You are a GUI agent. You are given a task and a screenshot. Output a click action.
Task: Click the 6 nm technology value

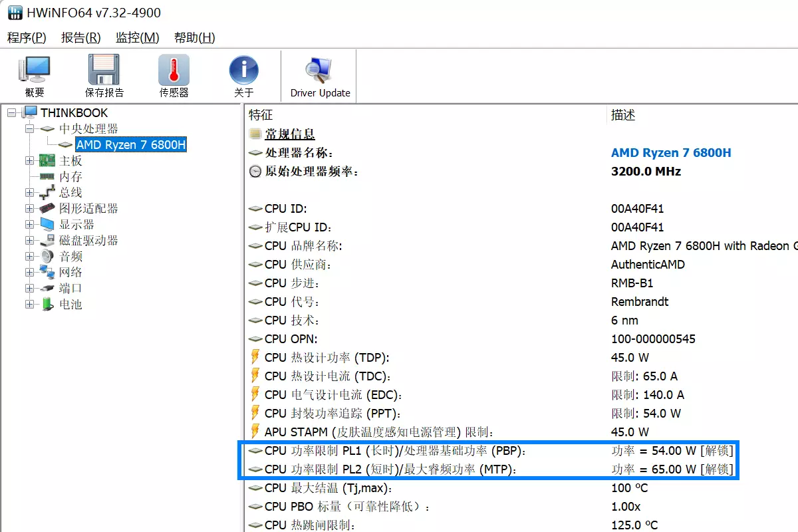624,321
